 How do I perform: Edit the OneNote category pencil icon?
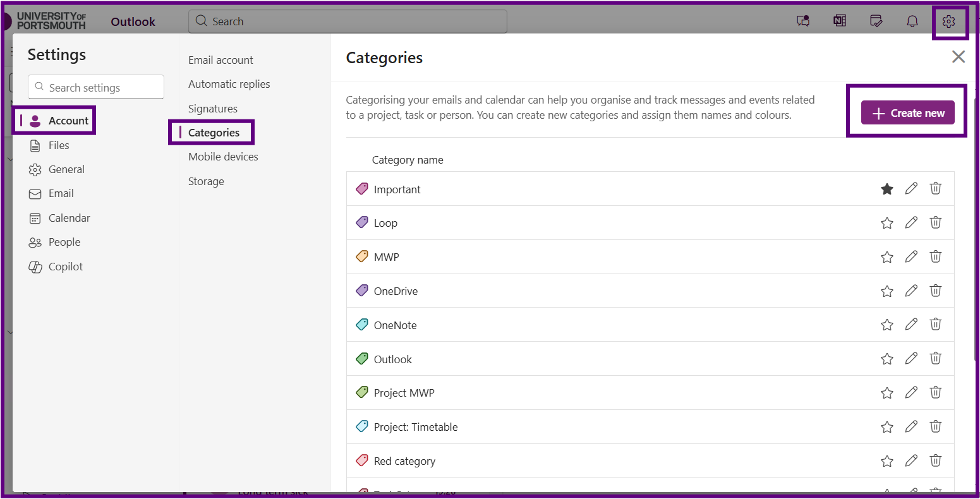[x=911, y=325]
